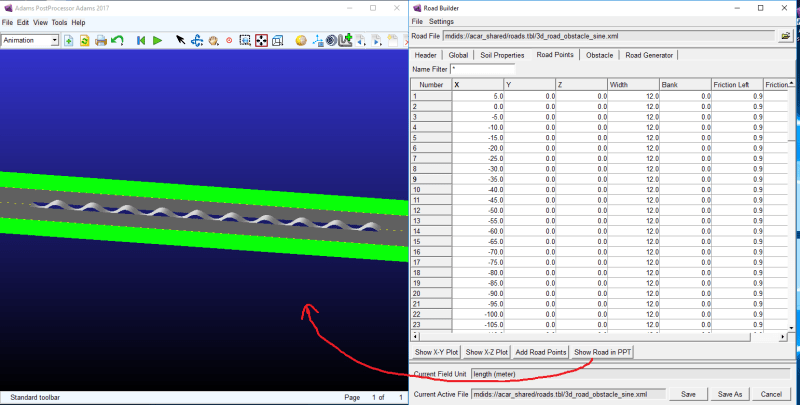Click the Import/new page icon in PostProcessor toolbar
The width and height of the screenshot is (800, 405).
[68, 40]
